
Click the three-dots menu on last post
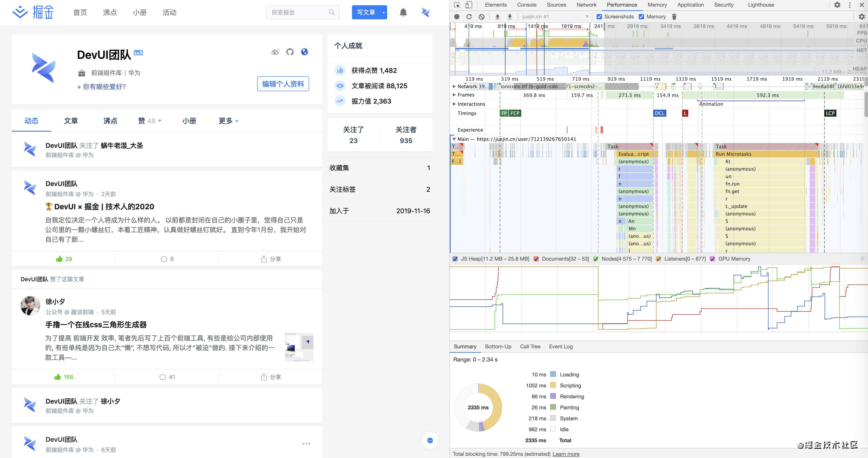306,444
